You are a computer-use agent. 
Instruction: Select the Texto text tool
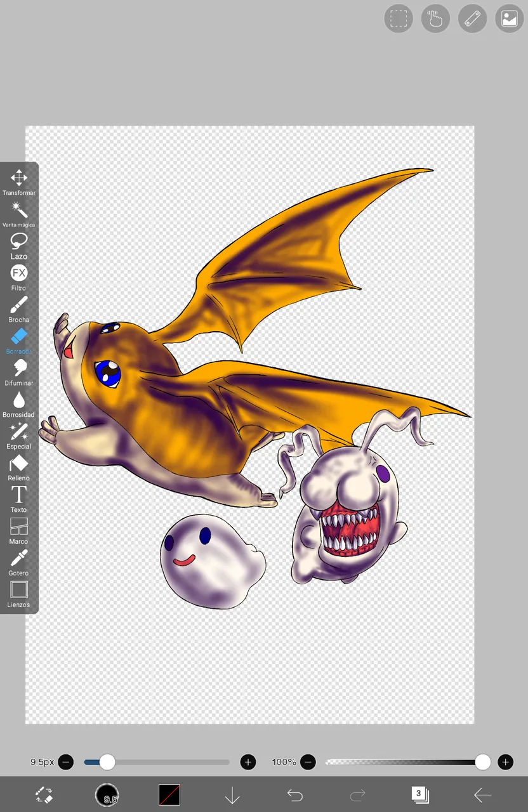point(18,500)
